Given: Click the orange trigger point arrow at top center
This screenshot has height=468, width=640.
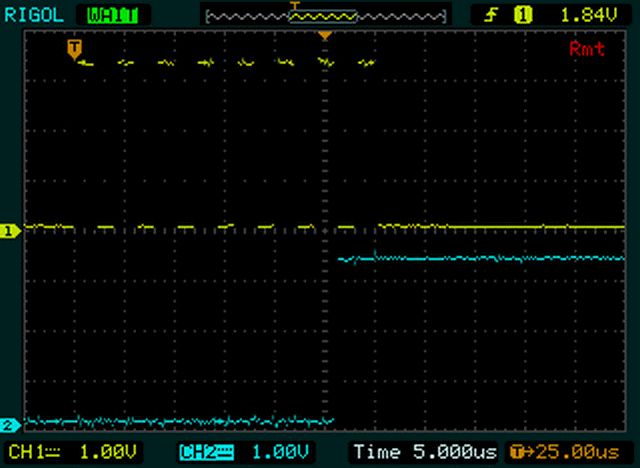Looking at the screenshot, I should coord(325,36).
